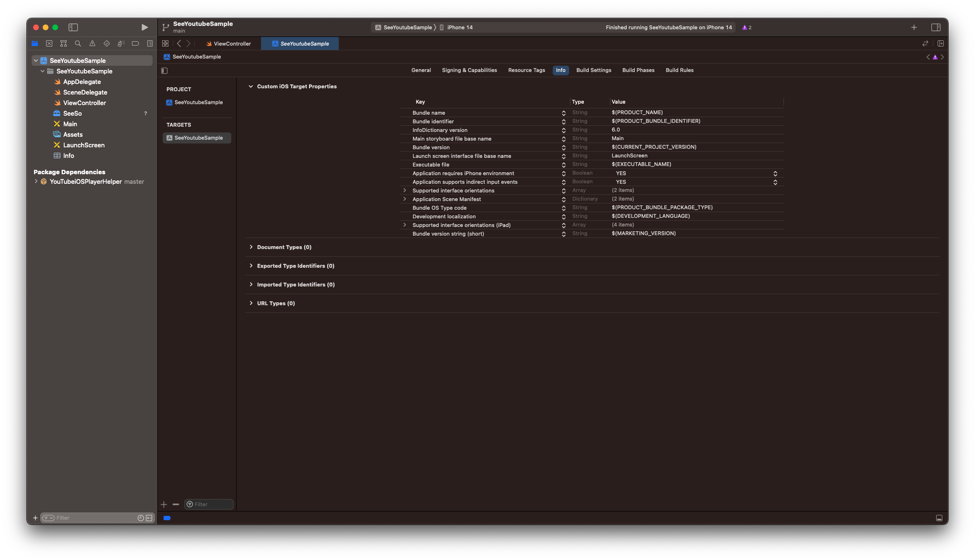Toggle the left navigator sidebar
This screenshot has height=560, width=975.
point(73,27)
